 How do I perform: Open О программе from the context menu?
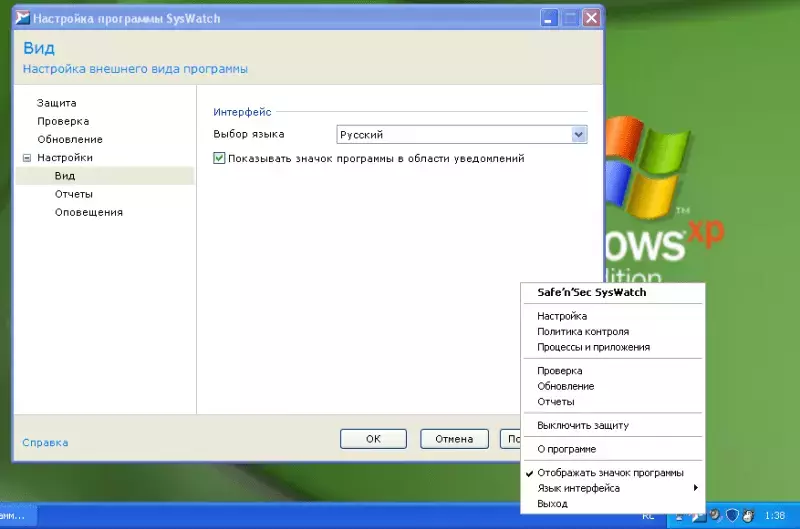click(x=613, y=449)
